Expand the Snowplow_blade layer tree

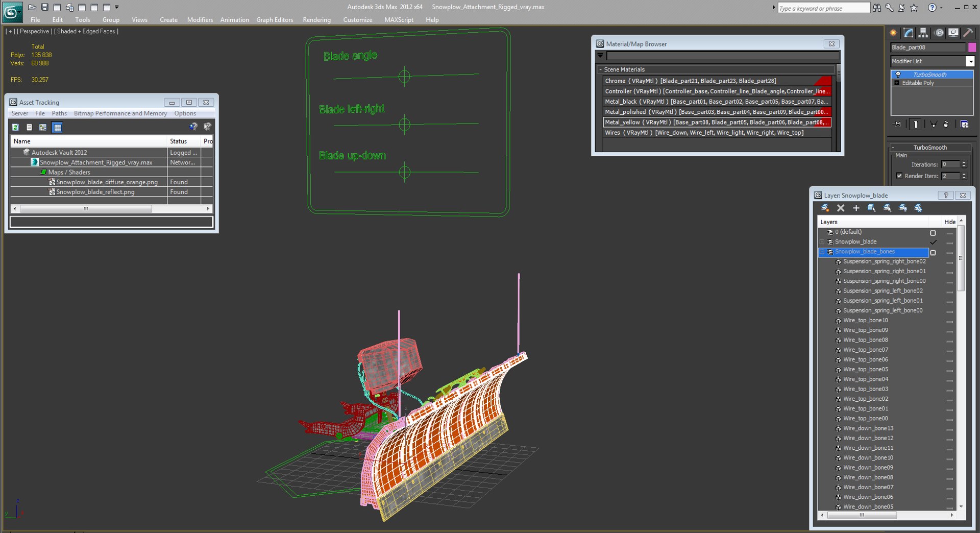[x=822, y=242]
